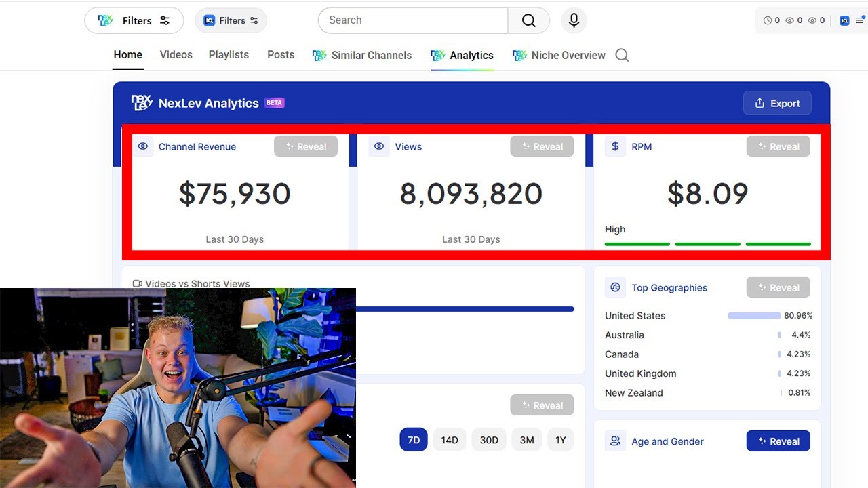The image size is (868, 488).
Task: Click the eye icon next to Views
Action: click(379, 146)
